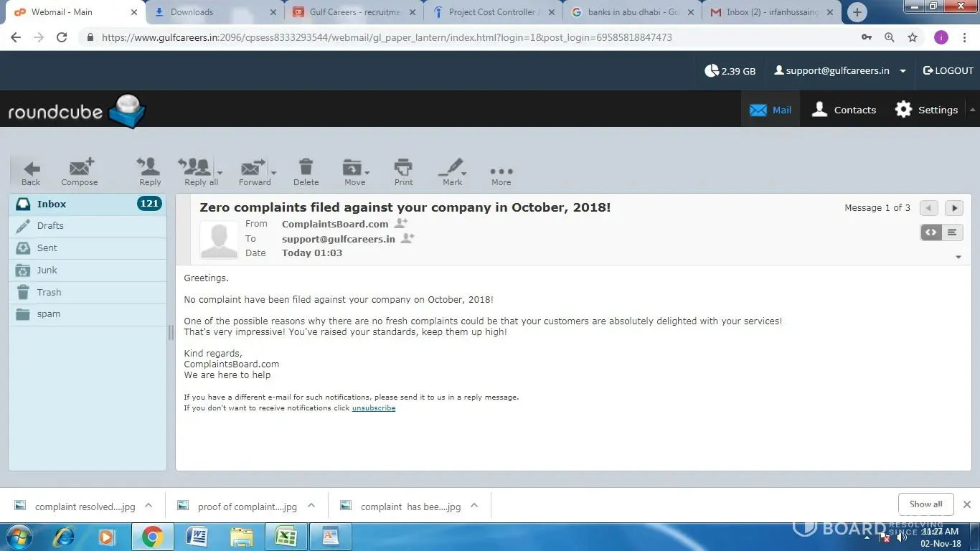Open the Windows Start menu

[x=19, y=537]
